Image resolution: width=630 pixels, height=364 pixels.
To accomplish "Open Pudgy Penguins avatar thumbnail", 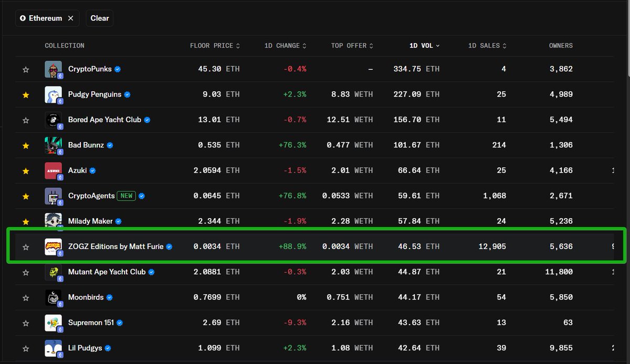I will coord(54,94).
